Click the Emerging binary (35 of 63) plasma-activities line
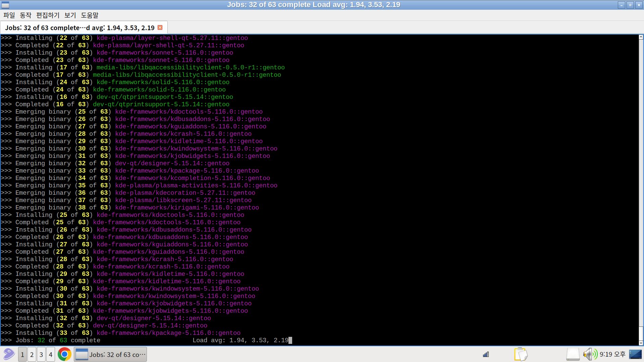644x362 pixels. 139,185
